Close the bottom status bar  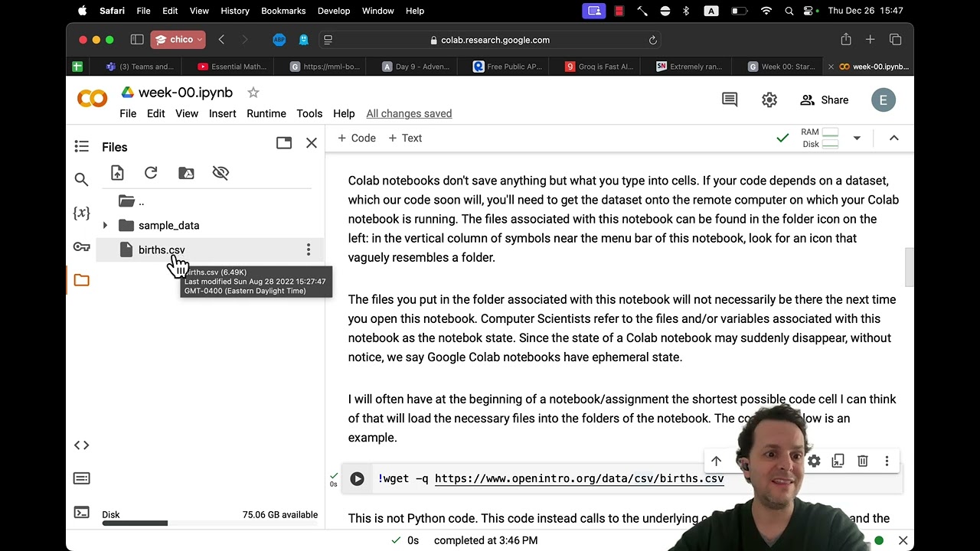903,540
